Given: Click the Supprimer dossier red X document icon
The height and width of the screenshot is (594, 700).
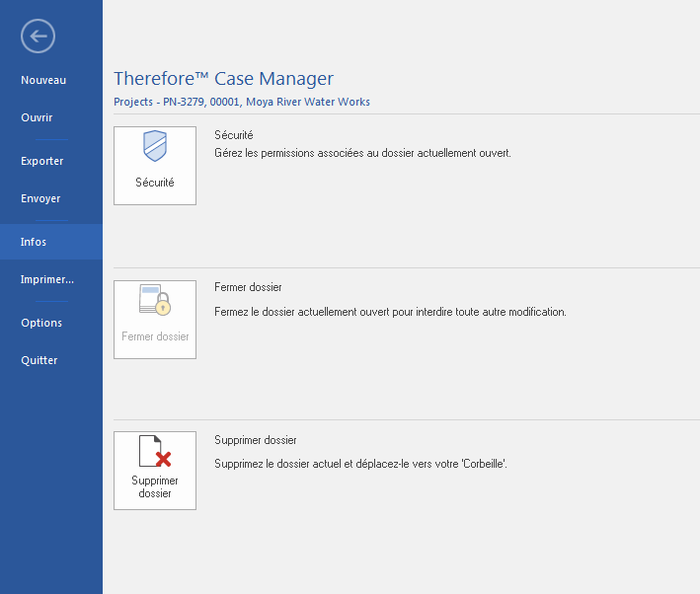Looking at the screenshot, I should pyautogui.click(x=155, y=451).
